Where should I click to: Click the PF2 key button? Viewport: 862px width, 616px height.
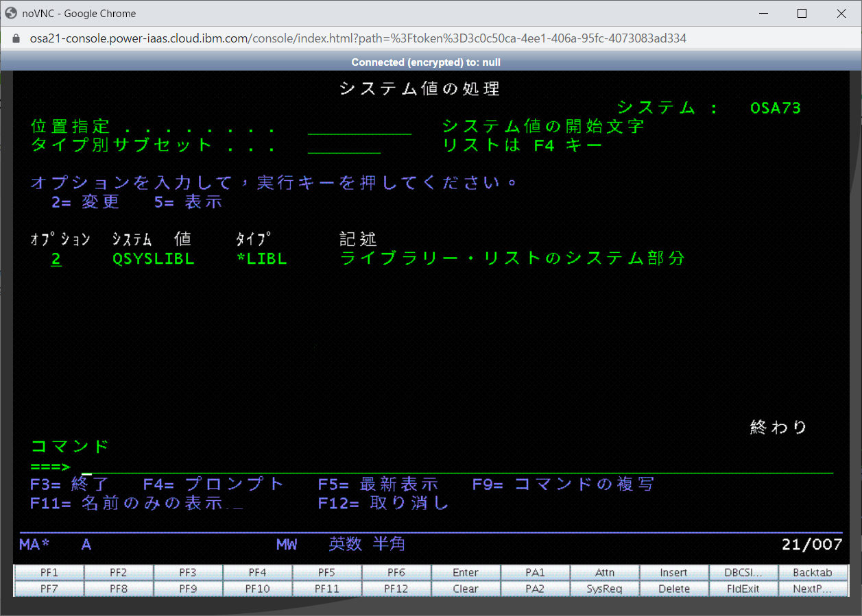point(119,572)
